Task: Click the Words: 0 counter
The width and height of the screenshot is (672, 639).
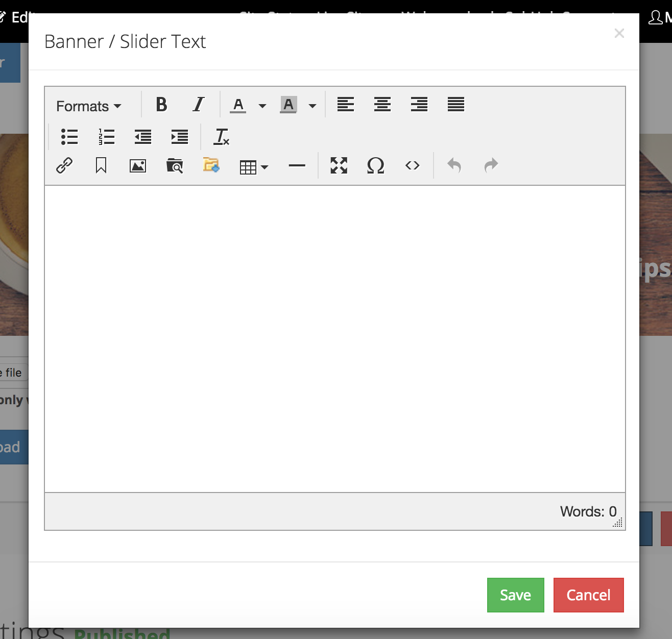Action: click(588, 511)
